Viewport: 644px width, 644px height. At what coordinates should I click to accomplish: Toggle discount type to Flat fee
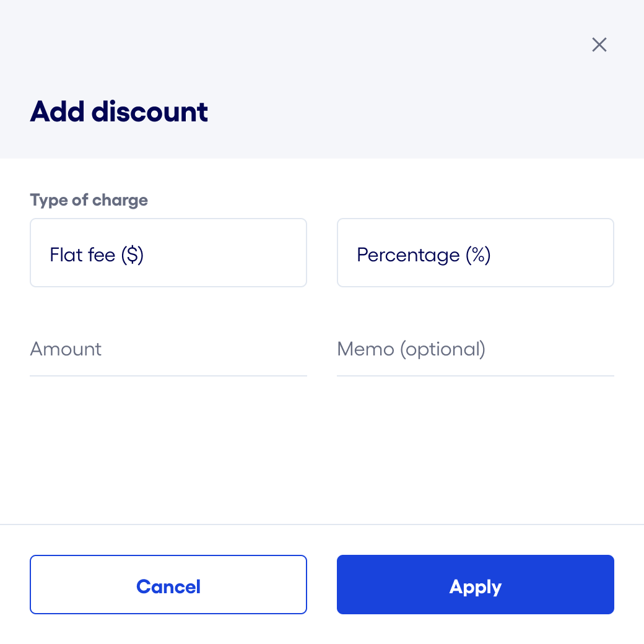pos(168,253)
